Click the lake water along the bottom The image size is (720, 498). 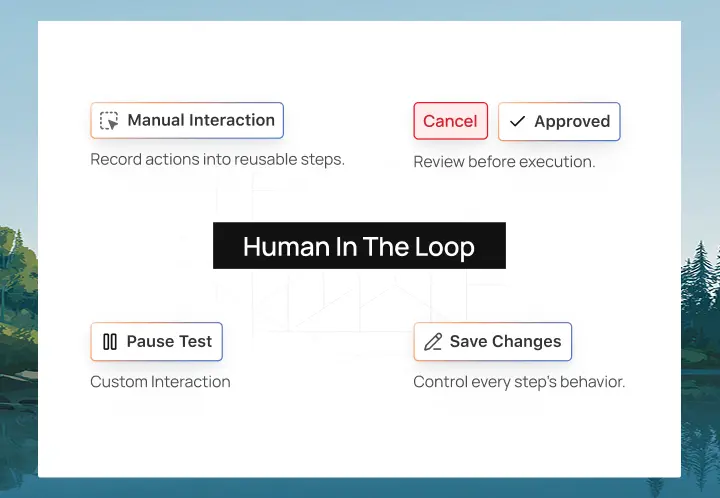(360, 488)
